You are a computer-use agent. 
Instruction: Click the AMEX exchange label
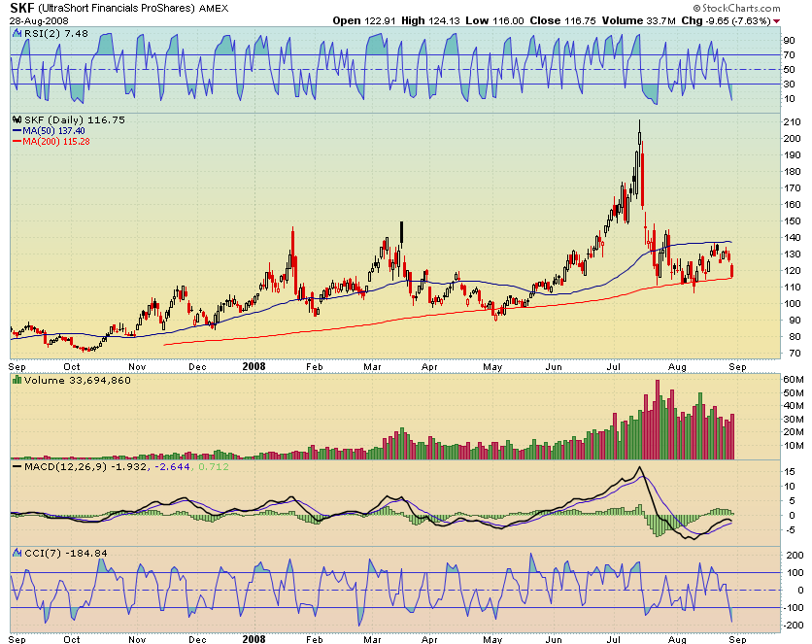tap(214, 9)
